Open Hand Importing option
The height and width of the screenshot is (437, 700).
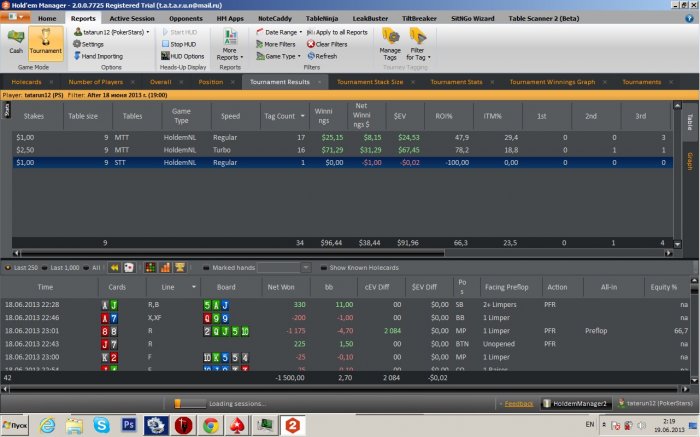click(98, 56)
